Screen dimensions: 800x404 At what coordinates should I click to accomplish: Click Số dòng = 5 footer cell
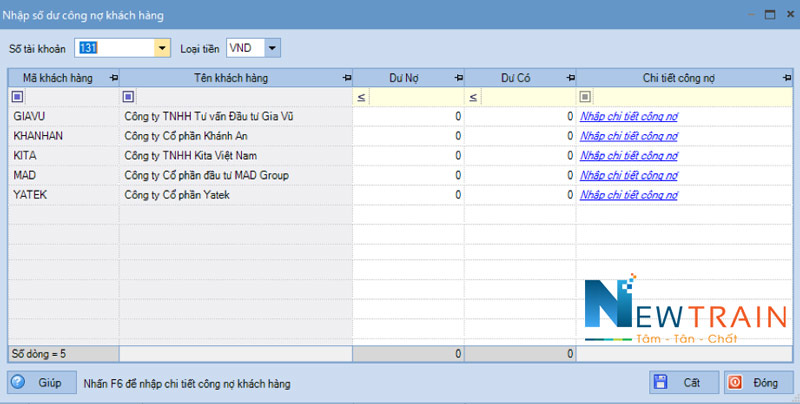(64, 354)
